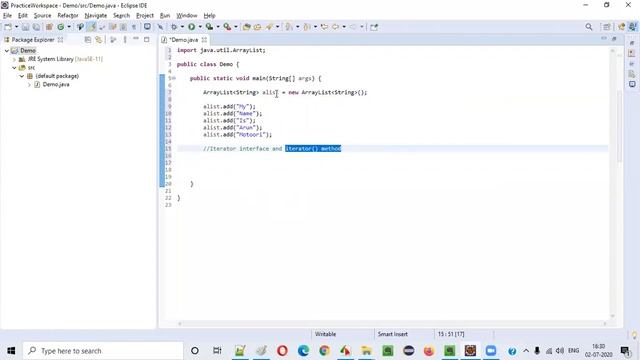Open the Edit menu
Image resolution: width=640 pixels, height=360 pixels.
point(23,16)
